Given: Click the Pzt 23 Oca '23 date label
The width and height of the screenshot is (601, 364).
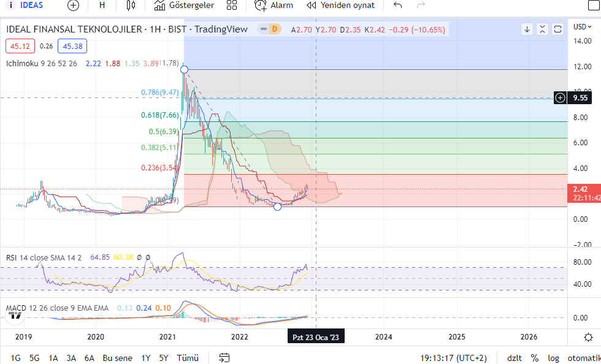Looking at the screenshot, I should pos(316,337).
